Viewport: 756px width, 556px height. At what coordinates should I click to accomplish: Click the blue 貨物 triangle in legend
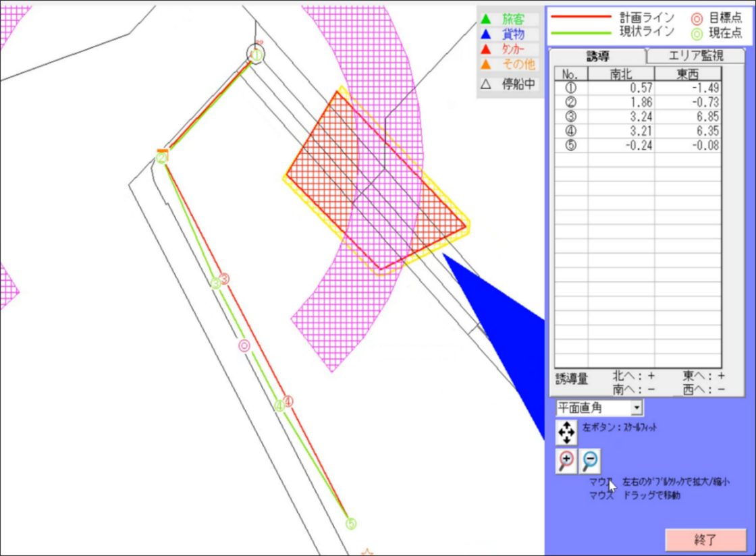coord(485,34)
